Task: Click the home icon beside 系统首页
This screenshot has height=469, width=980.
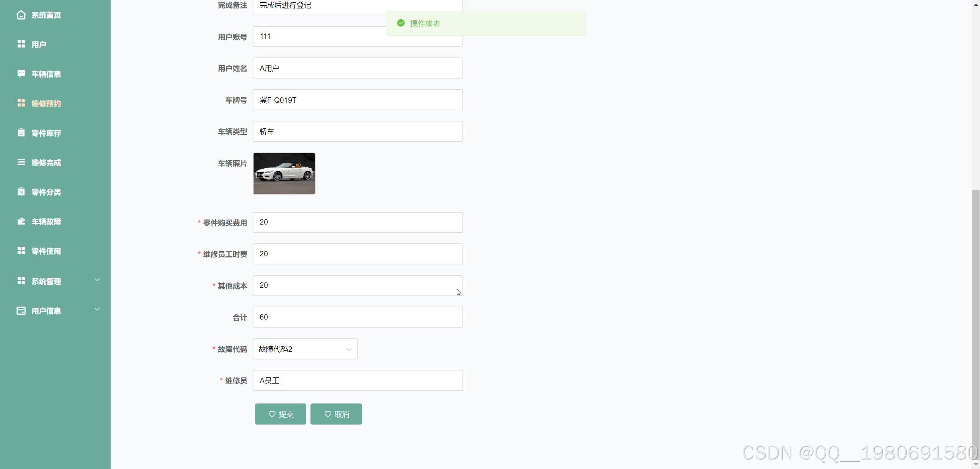Action: pyautogui.click(x=21, y=15)
